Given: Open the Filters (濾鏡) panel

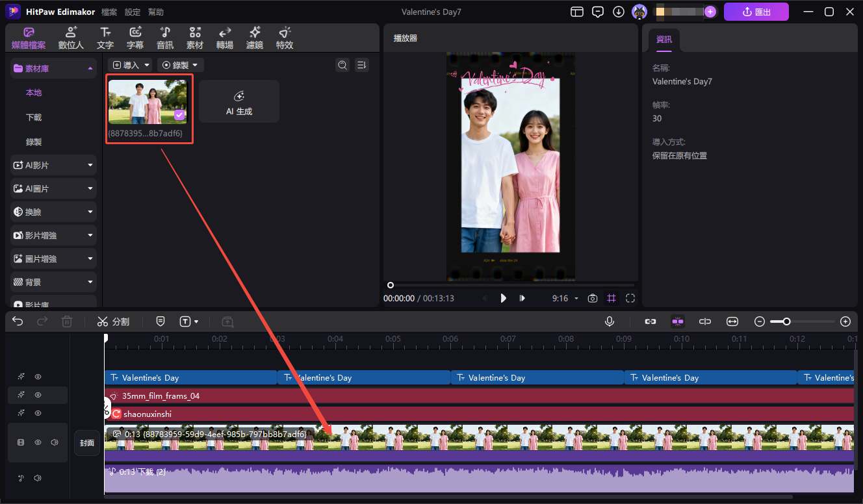Looking at the screenshot, I should pos(254,38).
